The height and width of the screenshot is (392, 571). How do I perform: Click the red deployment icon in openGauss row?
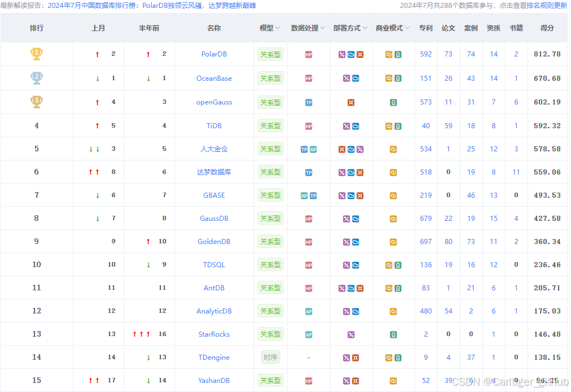(x=351, y=103)
